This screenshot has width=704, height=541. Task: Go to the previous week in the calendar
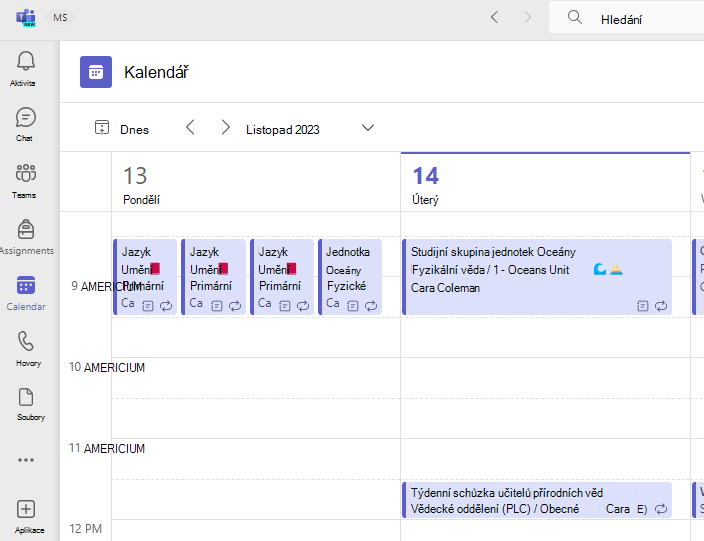[190, 128]
